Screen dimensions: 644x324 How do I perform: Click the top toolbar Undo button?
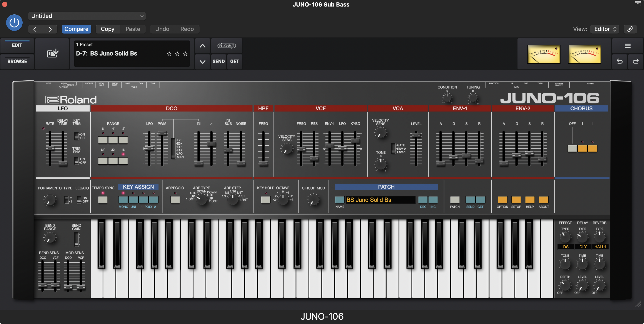pyautogui.click(x=162, y=29)
